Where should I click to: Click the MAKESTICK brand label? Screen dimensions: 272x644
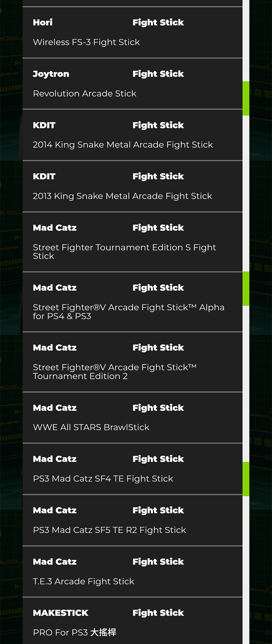pyautogui.click(x=61, y=613)
